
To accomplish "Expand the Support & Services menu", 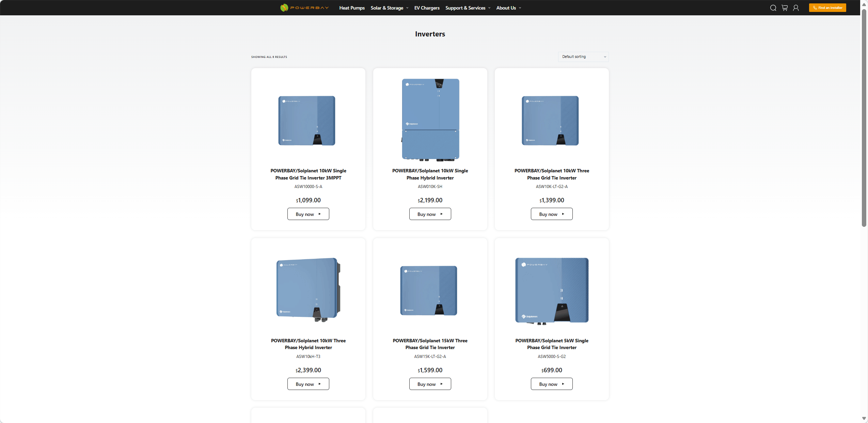I will 468,8.
